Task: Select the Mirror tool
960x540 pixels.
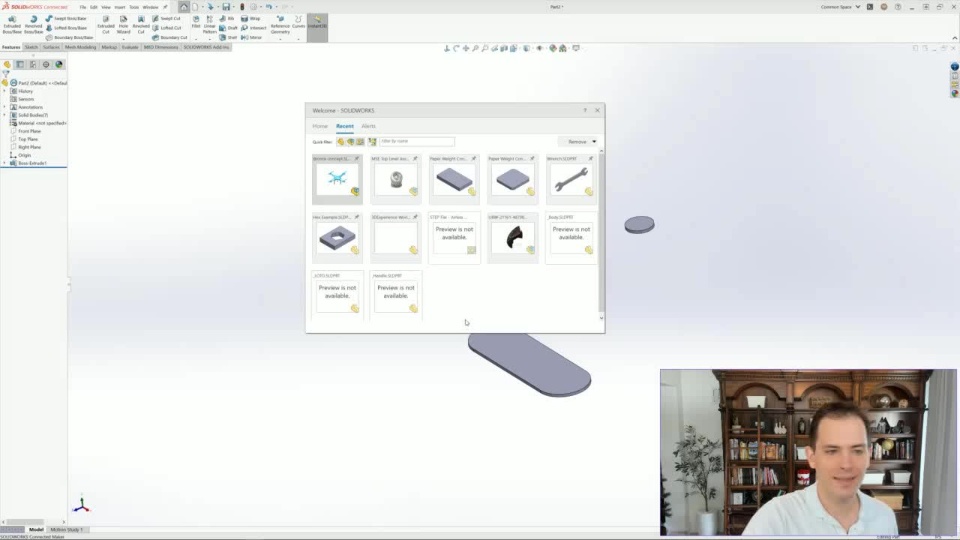Action: coord(252,37)
